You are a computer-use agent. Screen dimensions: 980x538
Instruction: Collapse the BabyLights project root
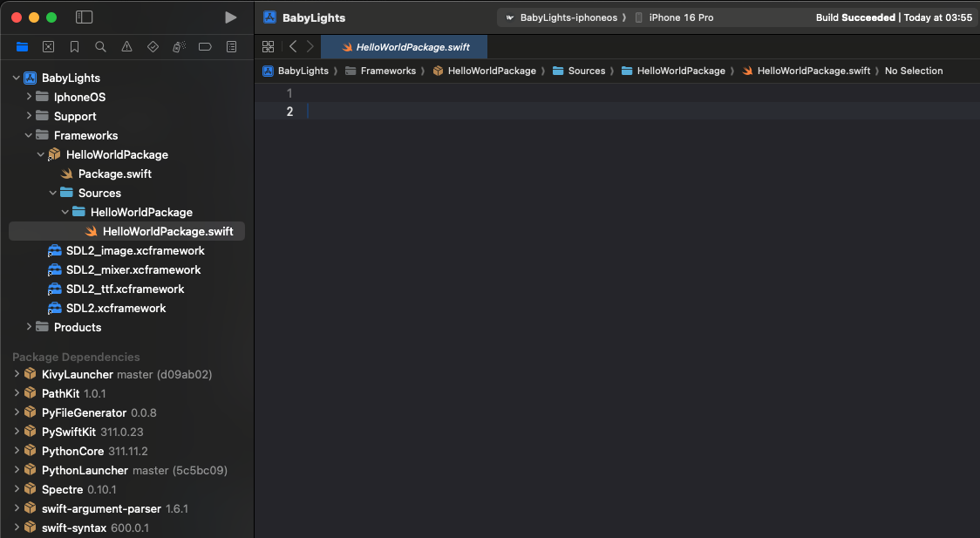[17, 78]
